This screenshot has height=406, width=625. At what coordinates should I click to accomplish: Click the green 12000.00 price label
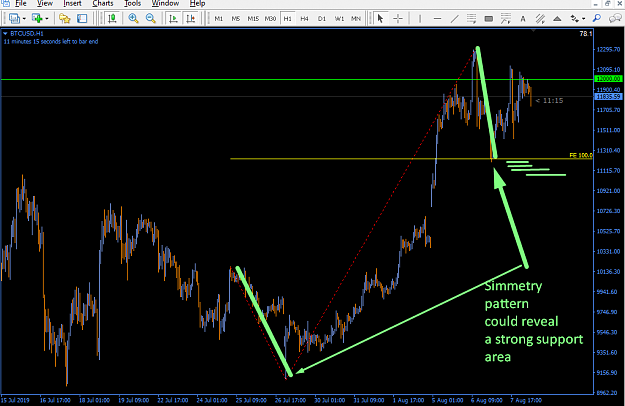[608, 79]
